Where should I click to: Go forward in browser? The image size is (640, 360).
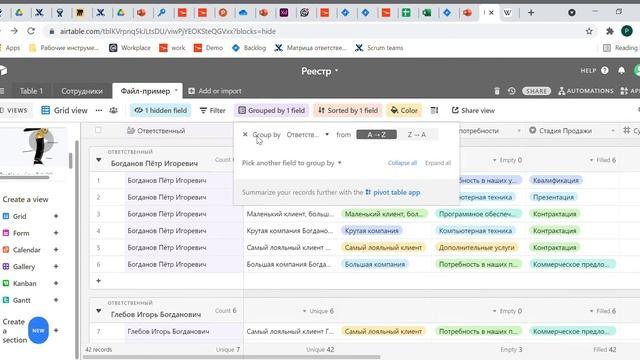point(14,31)
